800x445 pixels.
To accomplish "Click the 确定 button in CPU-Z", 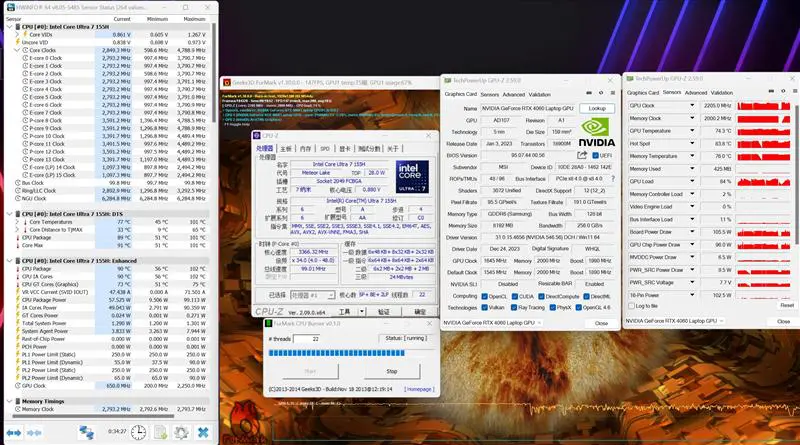I will coord(419,312).
